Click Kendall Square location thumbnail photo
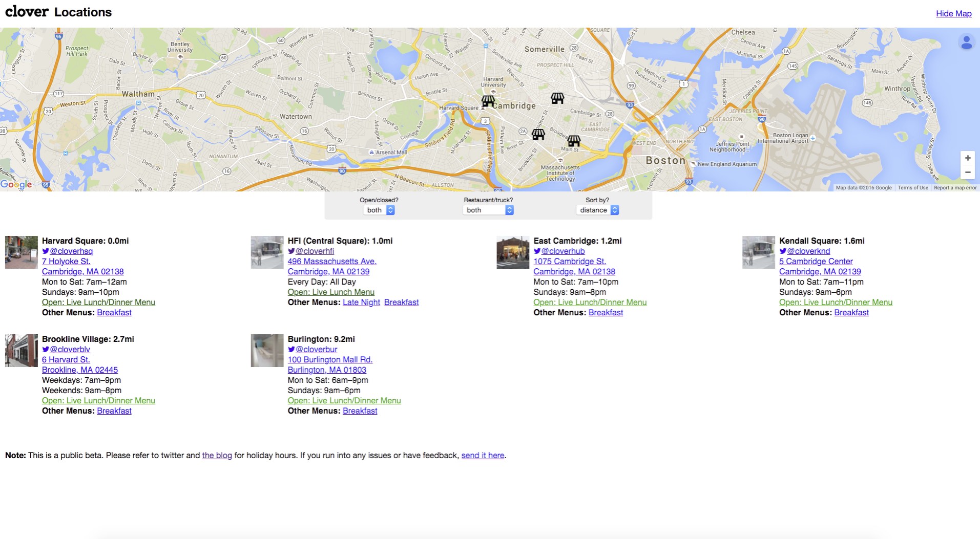980x539 pixels. 759,252
